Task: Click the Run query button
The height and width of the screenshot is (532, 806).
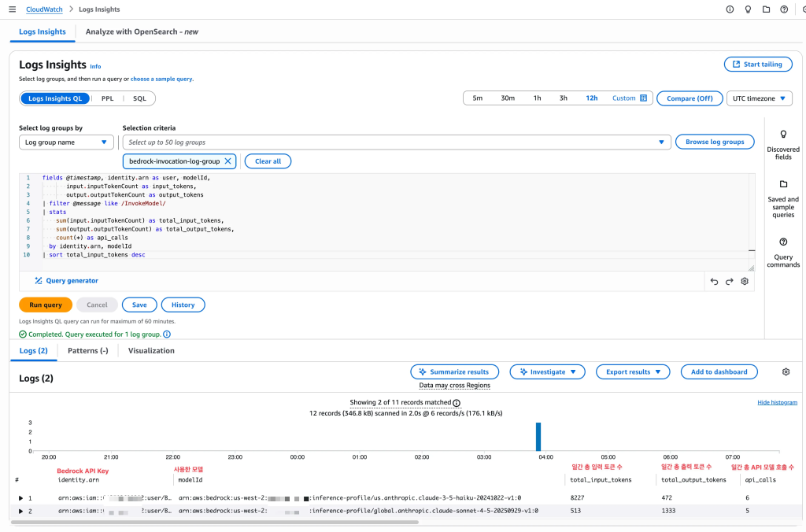Action: 46,305
